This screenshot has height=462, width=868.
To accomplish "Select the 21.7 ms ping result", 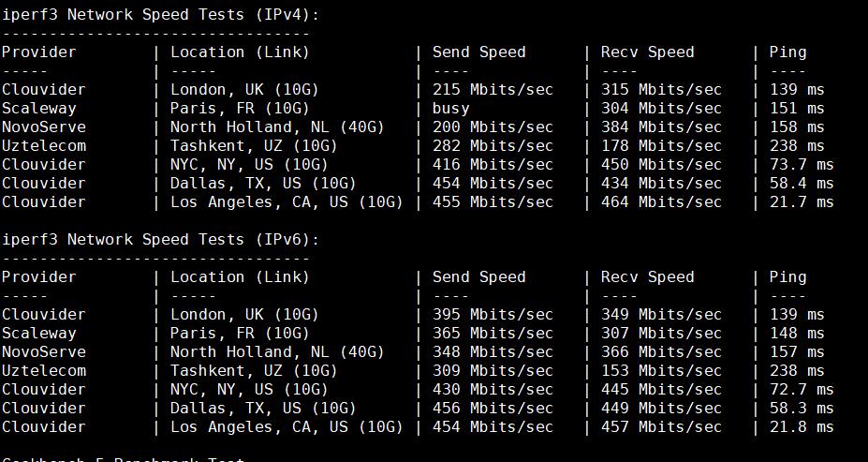I will click(x=801, y=201).
